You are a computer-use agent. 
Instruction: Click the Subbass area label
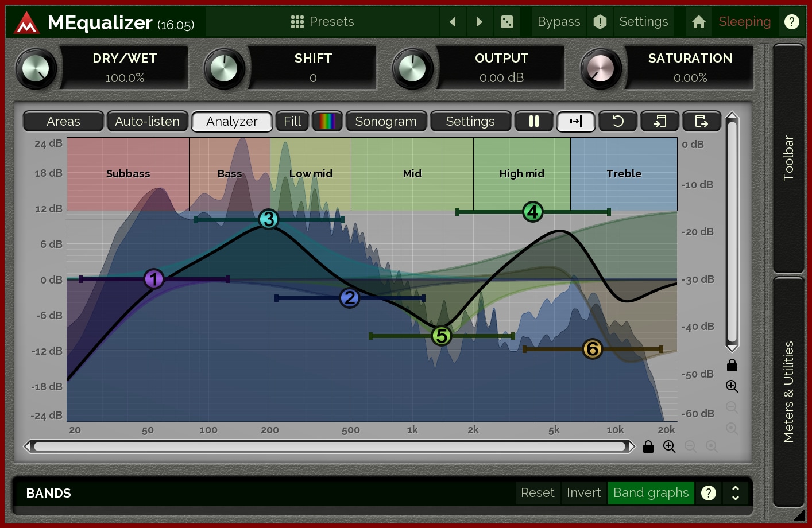pyautogui.click(x=128, y=174)
